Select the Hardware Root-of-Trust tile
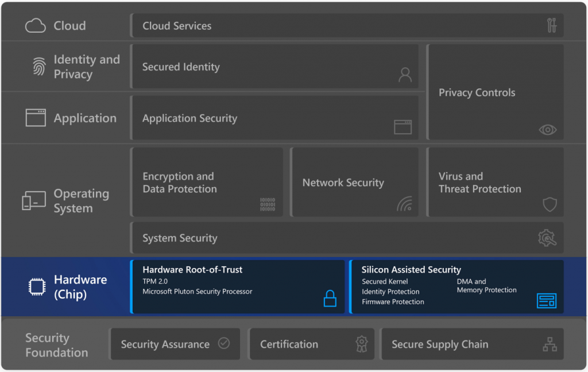 coord(237,286)
